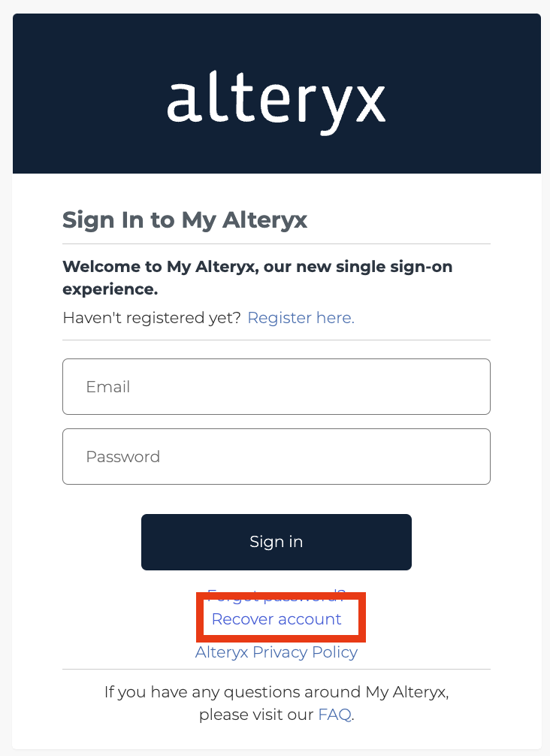Submit the form via Sign in
Viewport: 550px width, 756px height.
coord(277,541)
